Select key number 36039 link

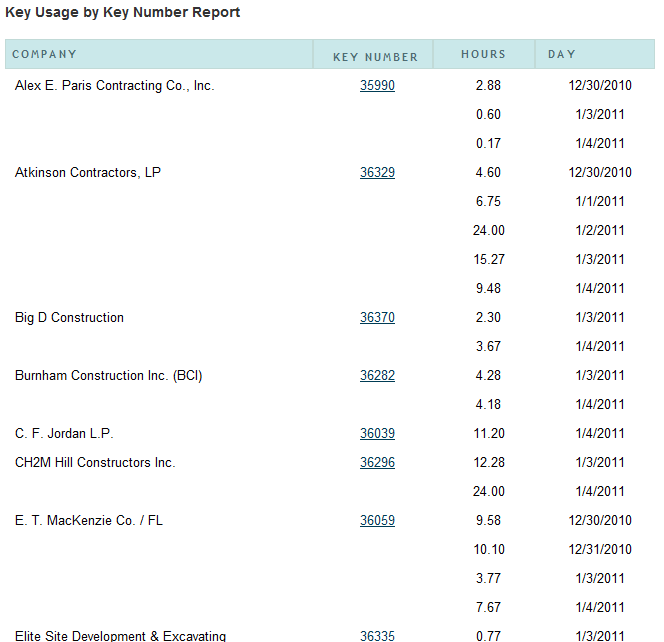coord(377,434)
